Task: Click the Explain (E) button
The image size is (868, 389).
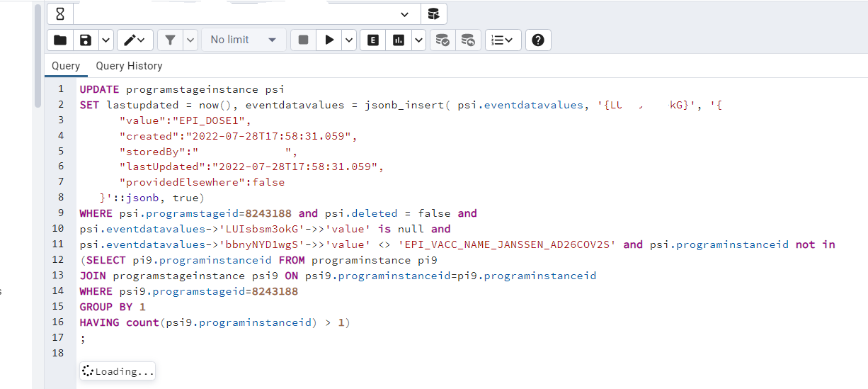Action: click(372, 40)
